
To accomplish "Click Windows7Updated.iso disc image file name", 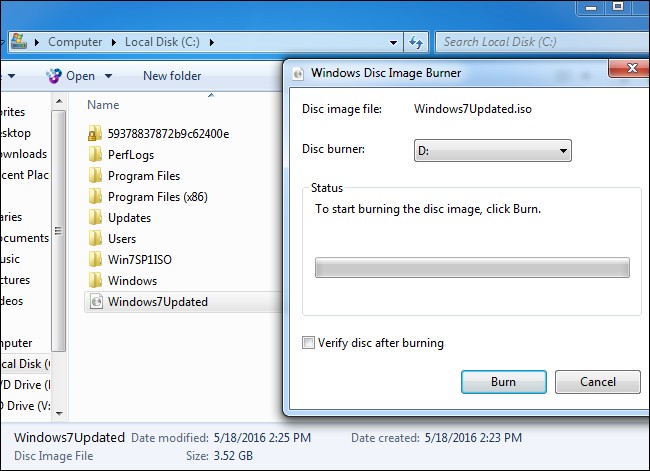I will click(x=473, y=109).
